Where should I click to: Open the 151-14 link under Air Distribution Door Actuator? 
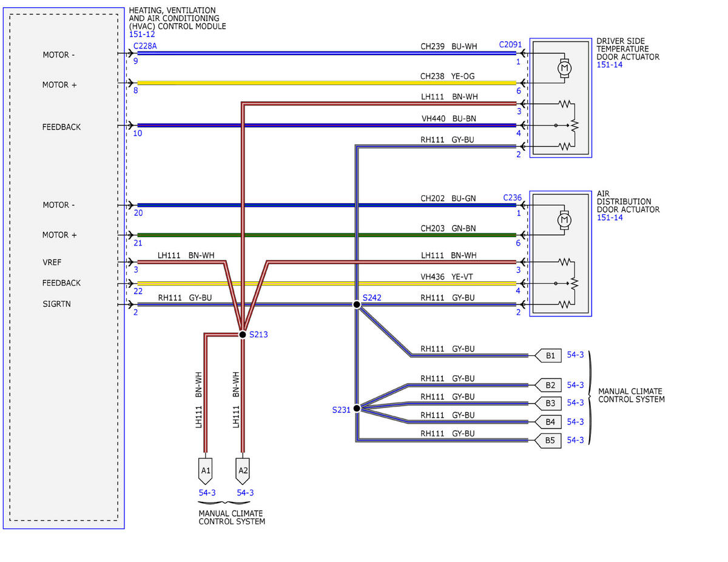609,218
